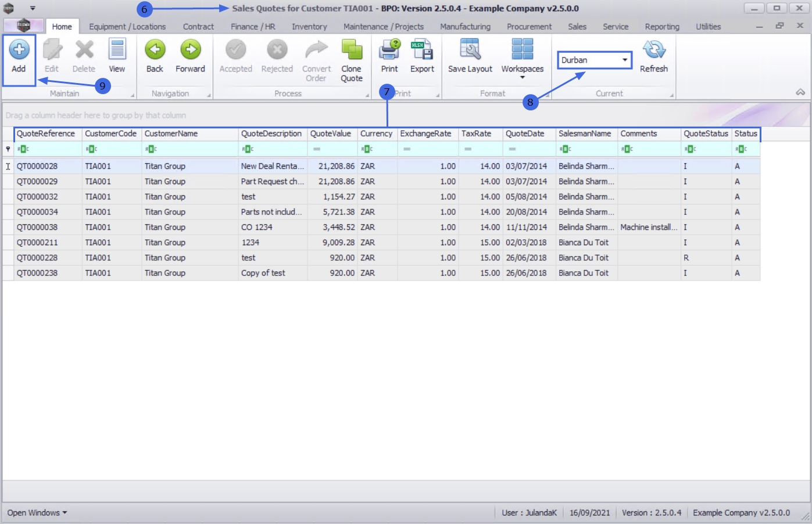Open the application logo menu
This screenshot has height=524, width=812.
pos(23,26)
